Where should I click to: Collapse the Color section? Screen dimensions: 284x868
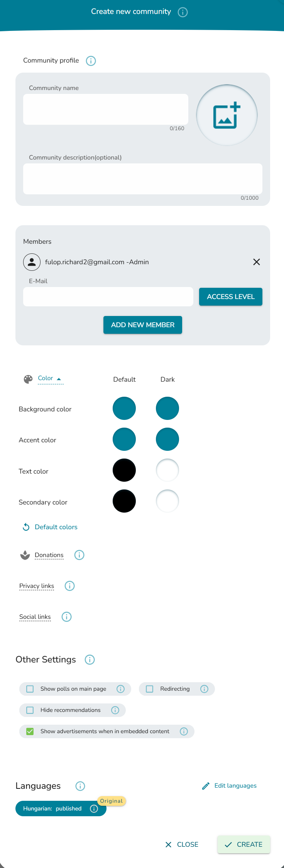click(50, 379)
